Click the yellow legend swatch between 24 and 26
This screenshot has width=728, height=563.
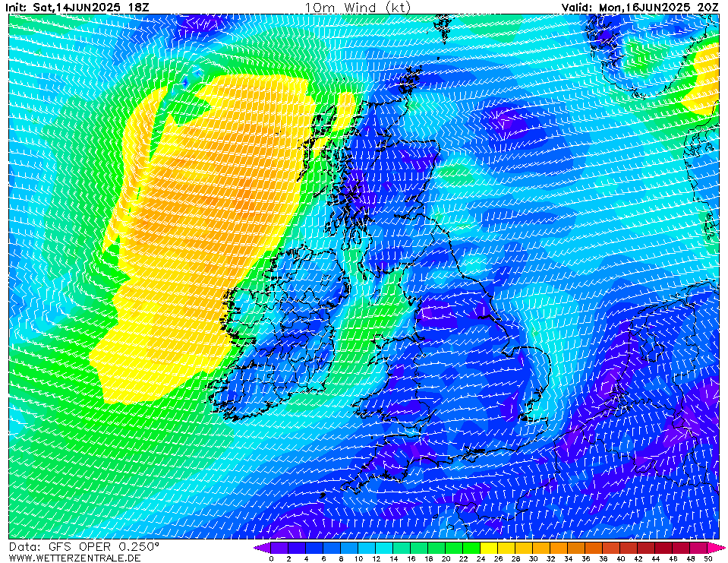490,548
